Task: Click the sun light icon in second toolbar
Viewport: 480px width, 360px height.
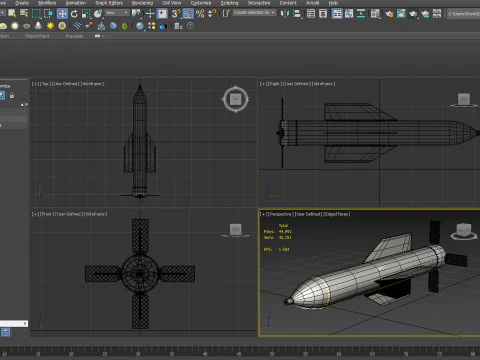Action: [x=50, y=26]
